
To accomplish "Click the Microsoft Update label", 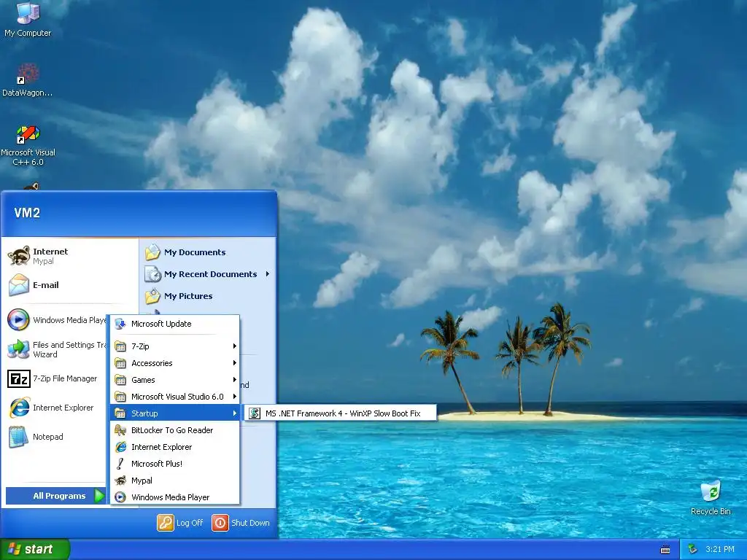I will point(161,324).
